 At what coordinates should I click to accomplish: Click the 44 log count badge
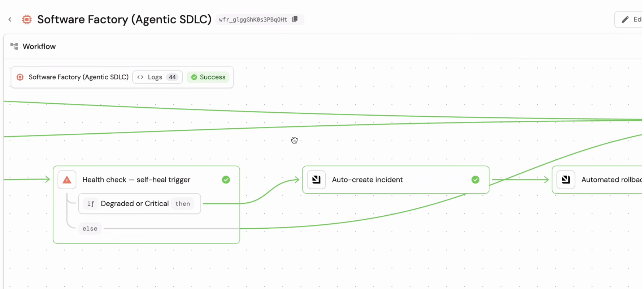coord(172,77)
